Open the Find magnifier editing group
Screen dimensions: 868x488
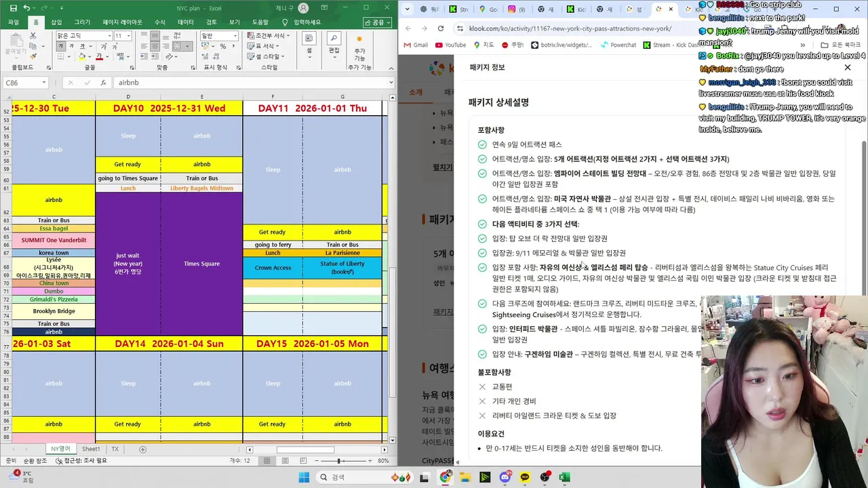334,41
